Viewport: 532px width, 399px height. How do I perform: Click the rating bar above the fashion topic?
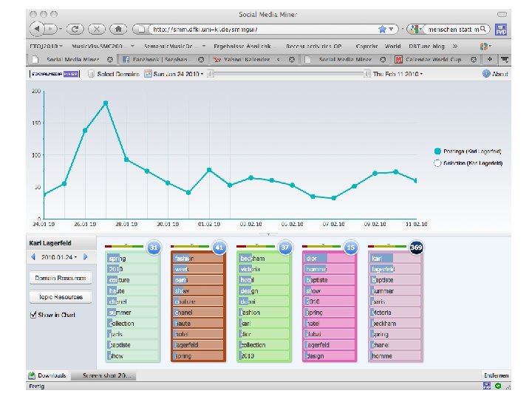[x=190, y=246]
